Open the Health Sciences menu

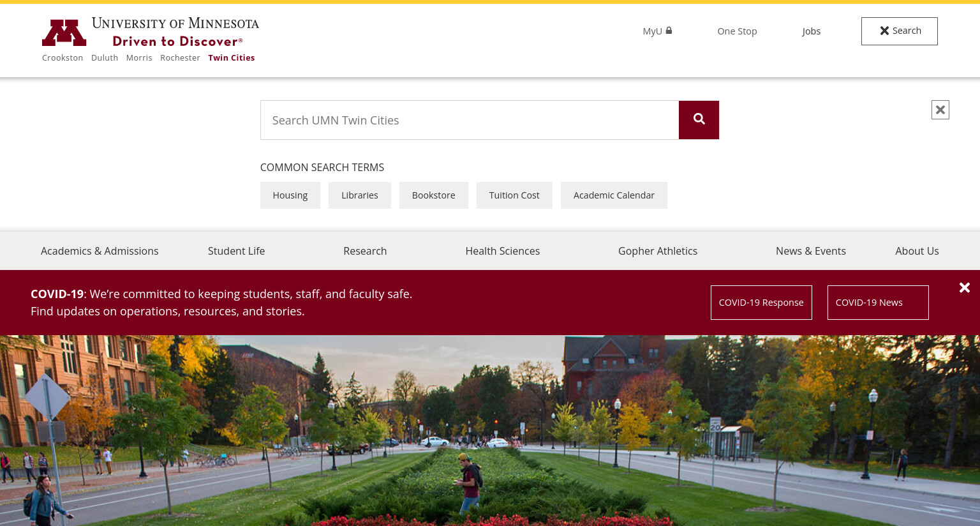pyautogui.click(x=503, y=251)
